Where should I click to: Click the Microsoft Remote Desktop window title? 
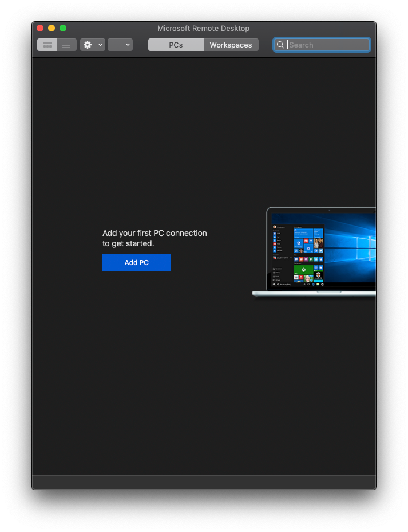pos(204,28)
